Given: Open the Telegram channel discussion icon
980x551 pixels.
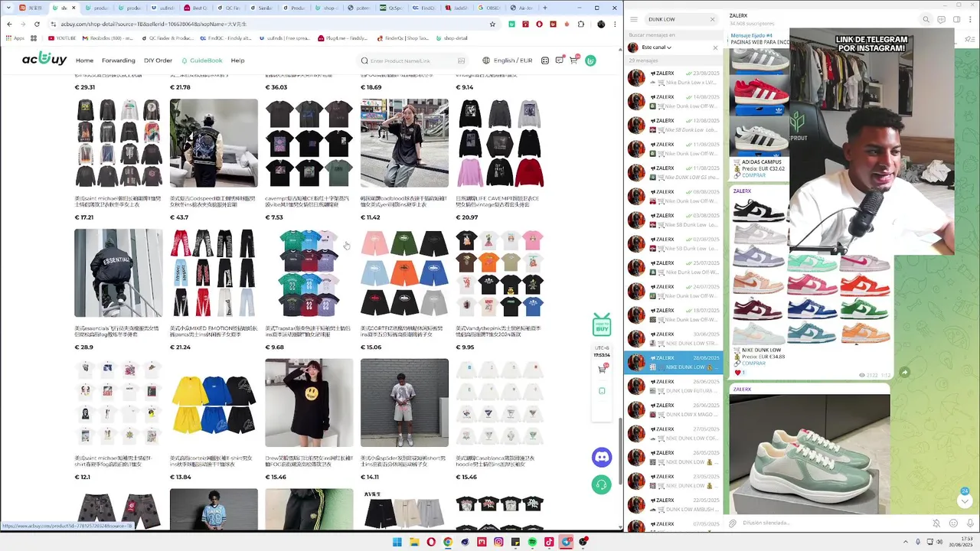Looking at the screenshot, I should pos(941,19).
